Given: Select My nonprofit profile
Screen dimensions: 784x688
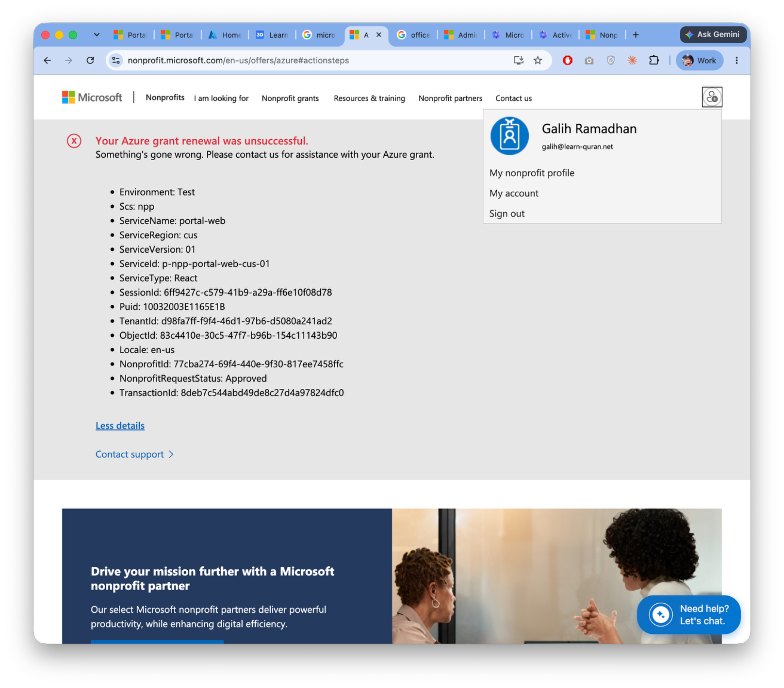Looking at the screenshot, I should tap(532, 173).
